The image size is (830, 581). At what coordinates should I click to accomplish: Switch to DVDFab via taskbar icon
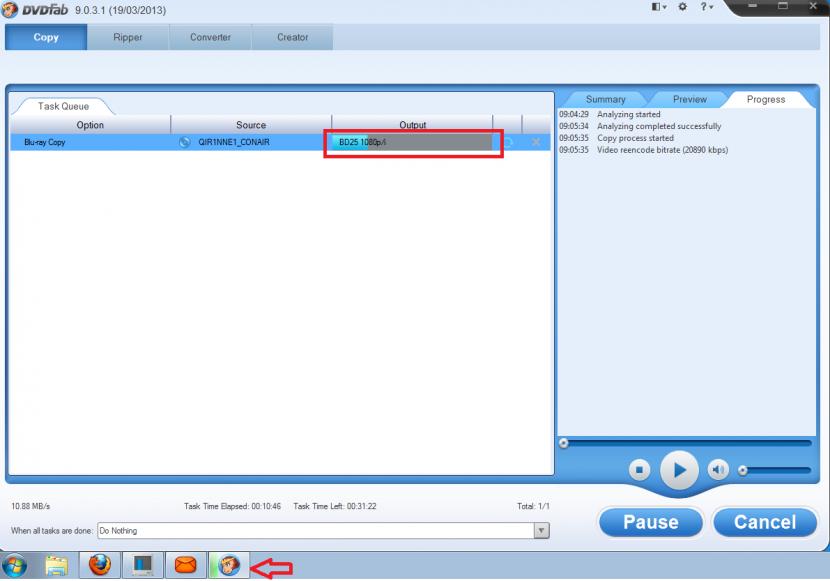pos(229,565)
